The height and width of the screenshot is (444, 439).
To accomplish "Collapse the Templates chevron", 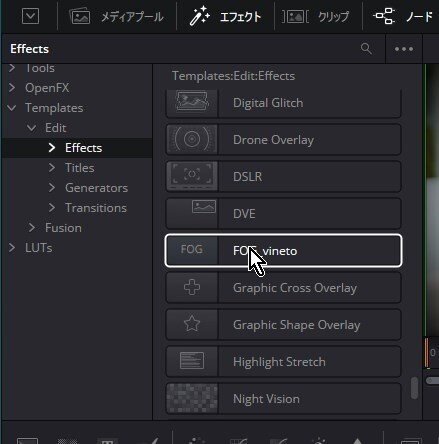I will click(x=12, y=108).
